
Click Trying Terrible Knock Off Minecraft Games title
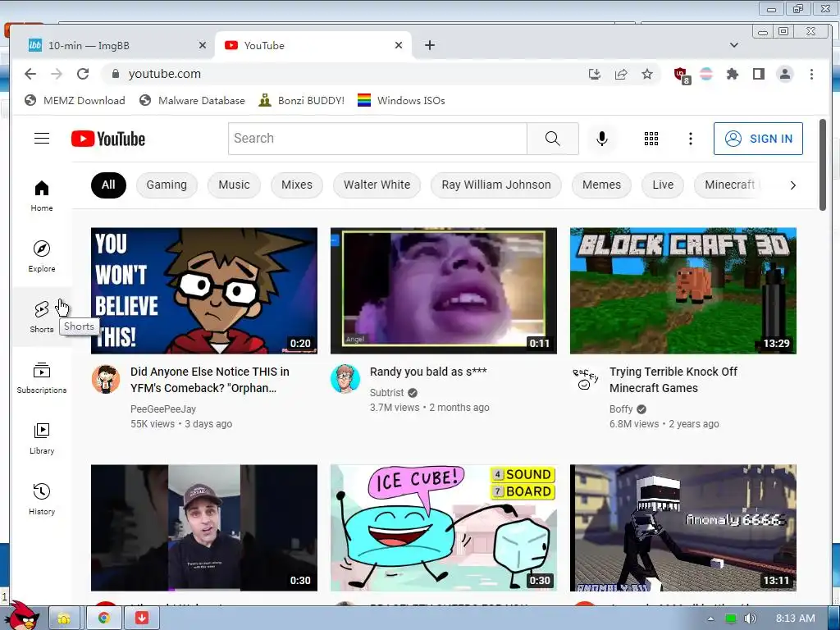tap(673, 380)
